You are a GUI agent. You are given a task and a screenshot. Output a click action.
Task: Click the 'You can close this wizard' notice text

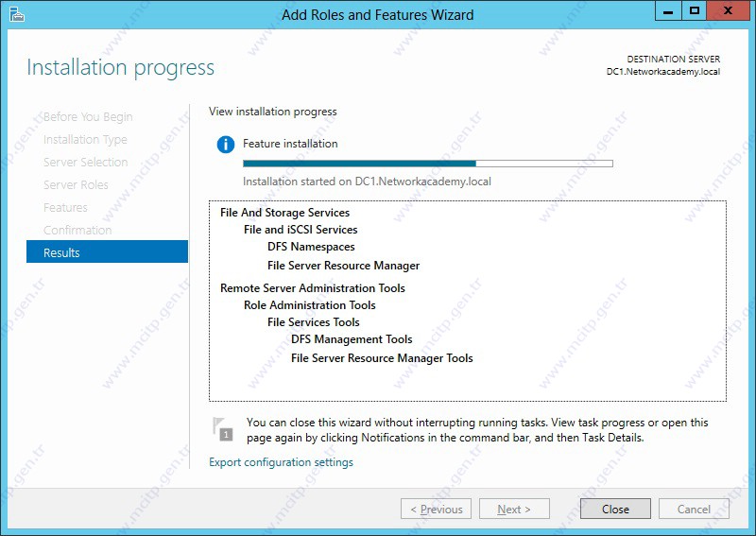click(x=477, y=430)
